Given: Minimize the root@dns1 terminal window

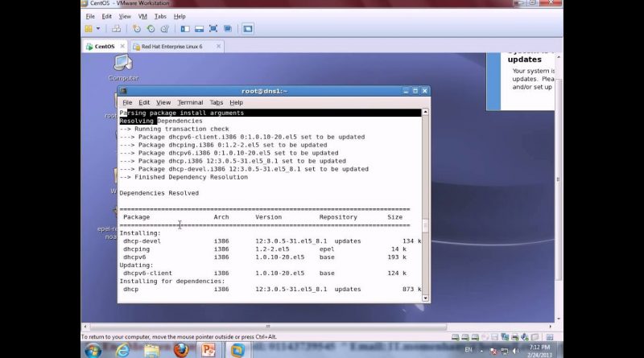Looking at the screenshot, I should pos(406,91).
